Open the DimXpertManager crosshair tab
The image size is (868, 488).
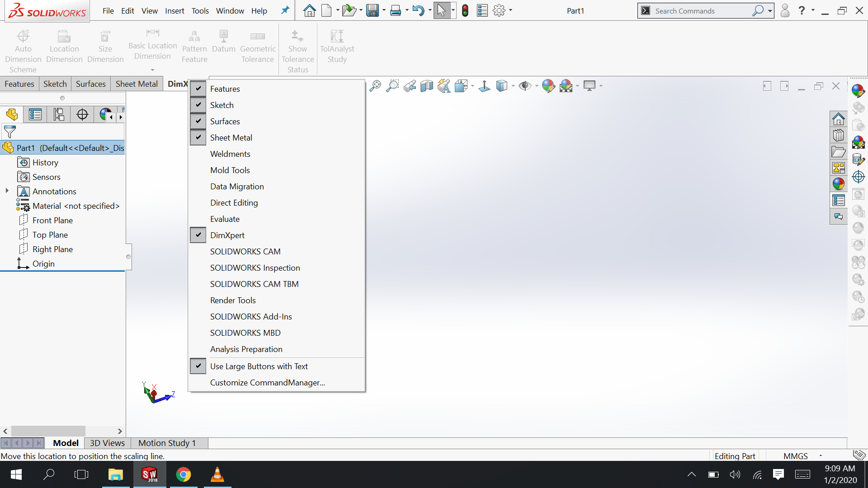pos(82,114)
